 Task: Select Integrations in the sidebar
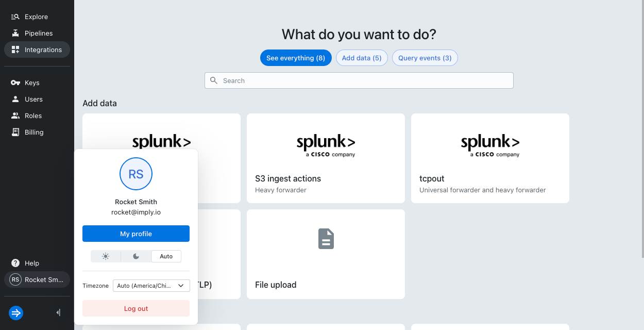37,49
